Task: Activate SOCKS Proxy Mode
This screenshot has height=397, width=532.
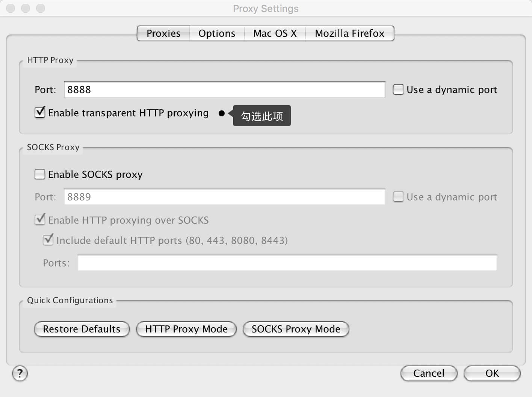Action: coord(296,329)
